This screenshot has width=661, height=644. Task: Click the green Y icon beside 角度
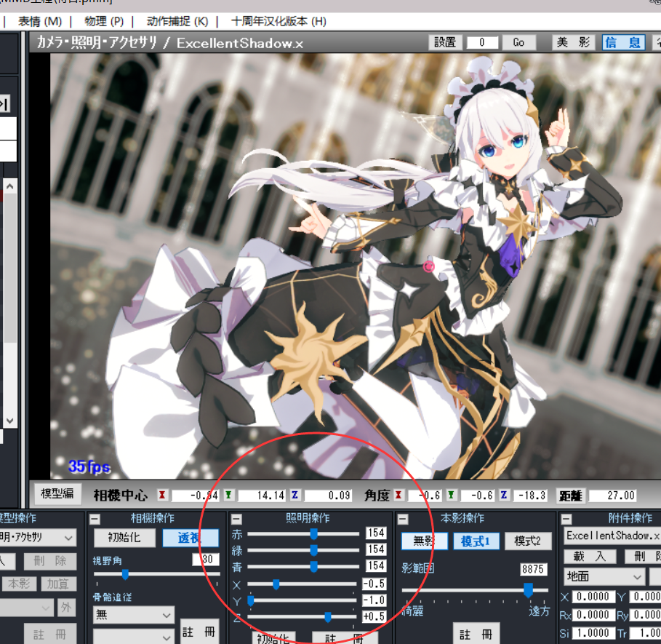click(x=451, y=495)
